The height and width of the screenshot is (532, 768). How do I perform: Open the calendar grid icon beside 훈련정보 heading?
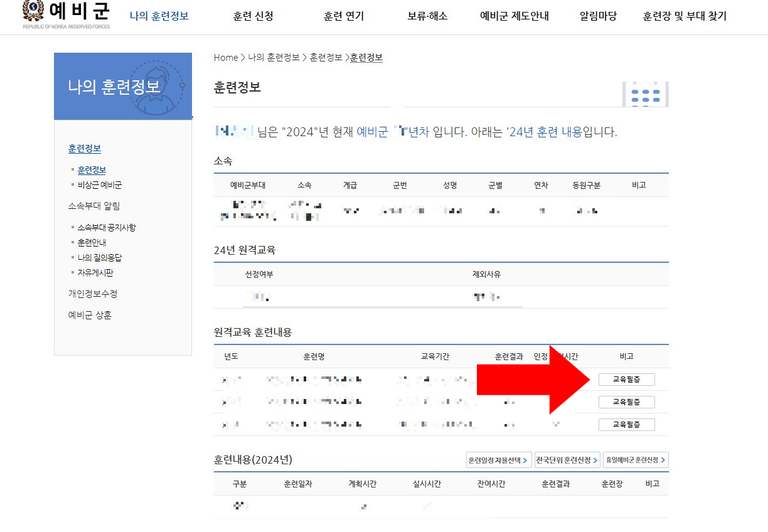(x=646, y=93)
